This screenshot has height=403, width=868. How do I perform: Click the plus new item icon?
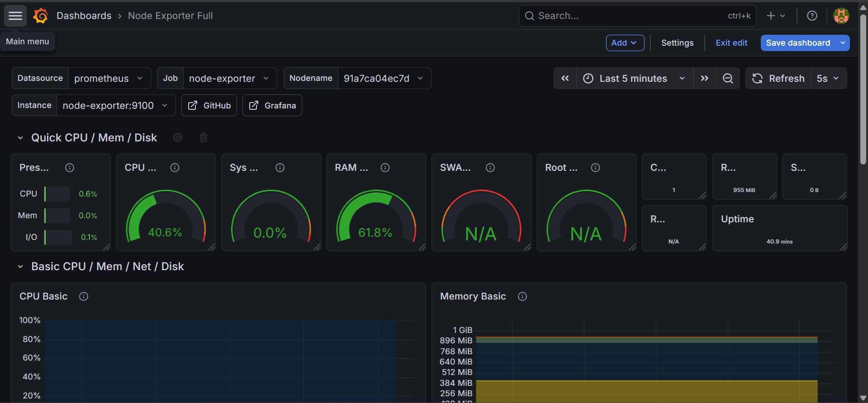tap(776, 16)
